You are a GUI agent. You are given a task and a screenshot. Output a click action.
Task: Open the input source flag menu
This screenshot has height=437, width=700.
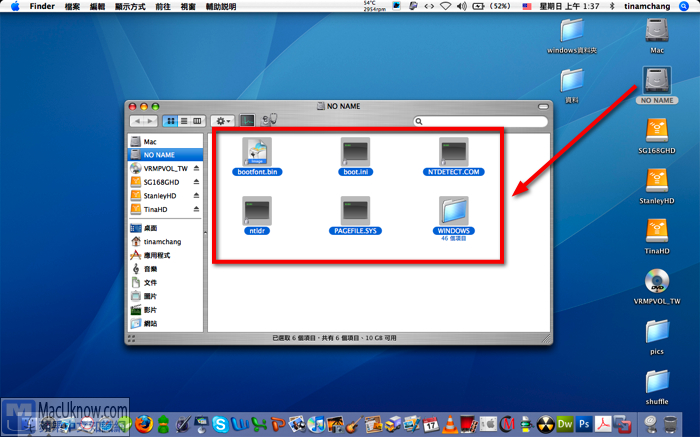[x=526, y=6]
